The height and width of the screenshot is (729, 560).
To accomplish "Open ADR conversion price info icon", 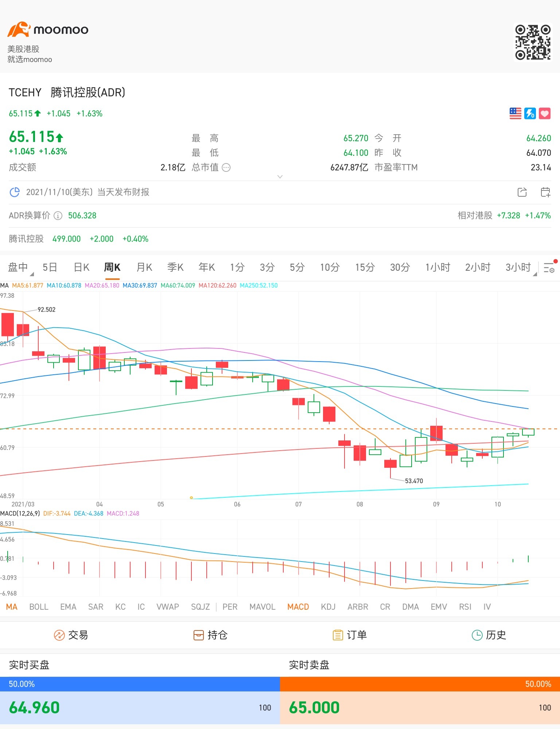I will (x=58, y=216).
